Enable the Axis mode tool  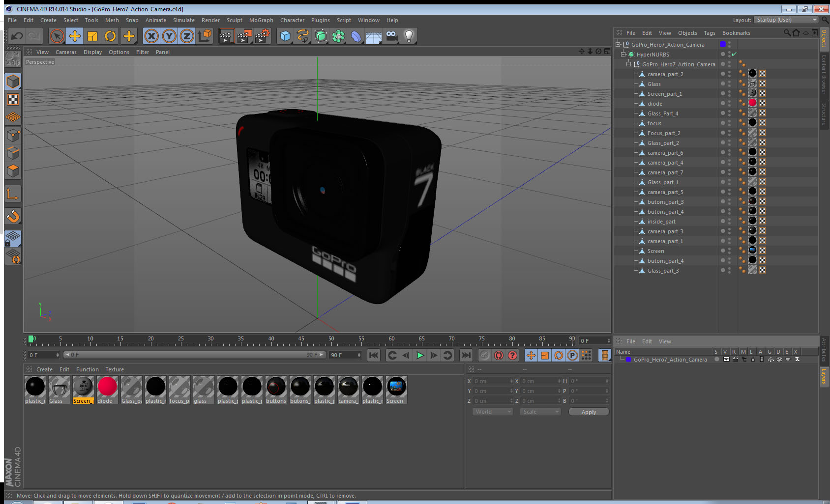[x=13, y=195]
